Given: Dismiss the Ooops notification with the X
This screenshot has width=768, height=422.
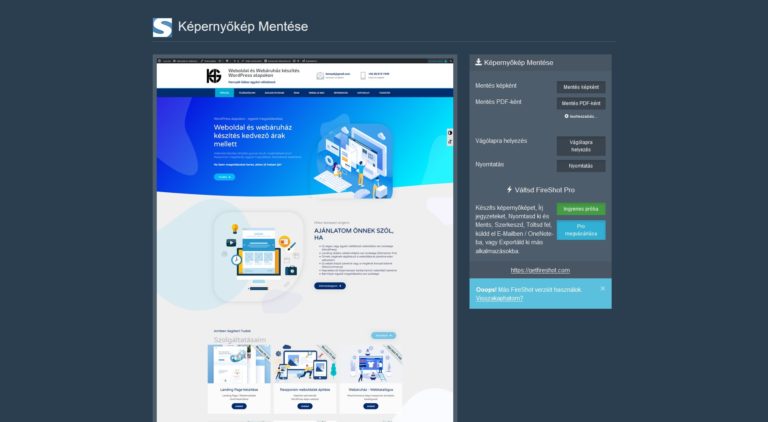Looking at the screenshot, I should pos(603,288).
